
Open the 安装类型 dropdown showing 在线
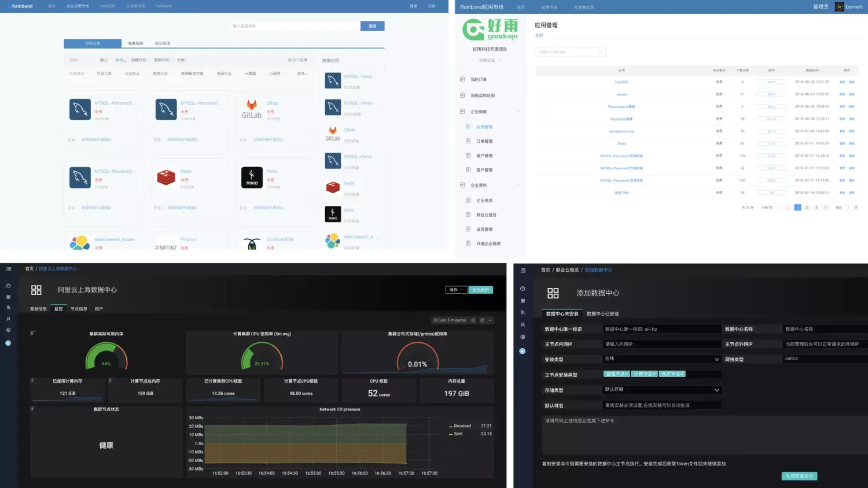tap(662, 359)
